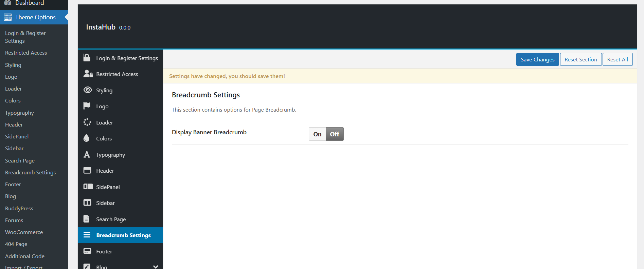Click the spinner icon beside Loader
This screenshot has width=644, height=269.
coord(87,122)
